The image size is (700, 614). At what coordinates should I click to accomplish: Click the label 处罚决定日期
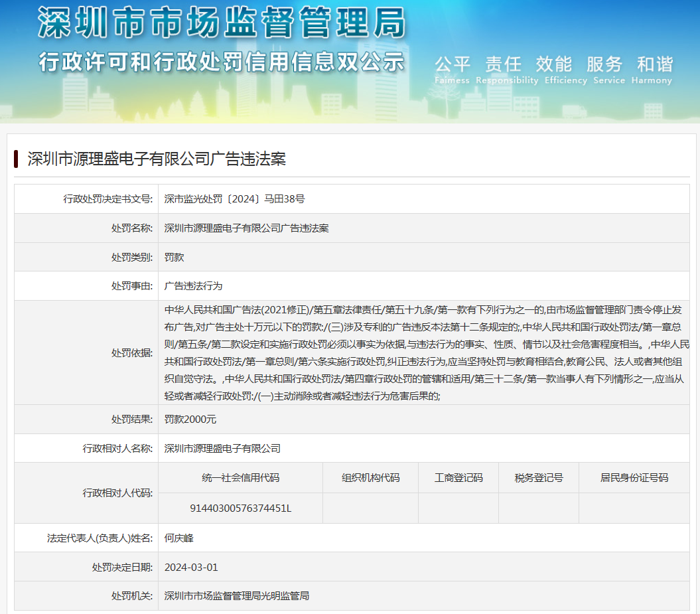(122, 567)
